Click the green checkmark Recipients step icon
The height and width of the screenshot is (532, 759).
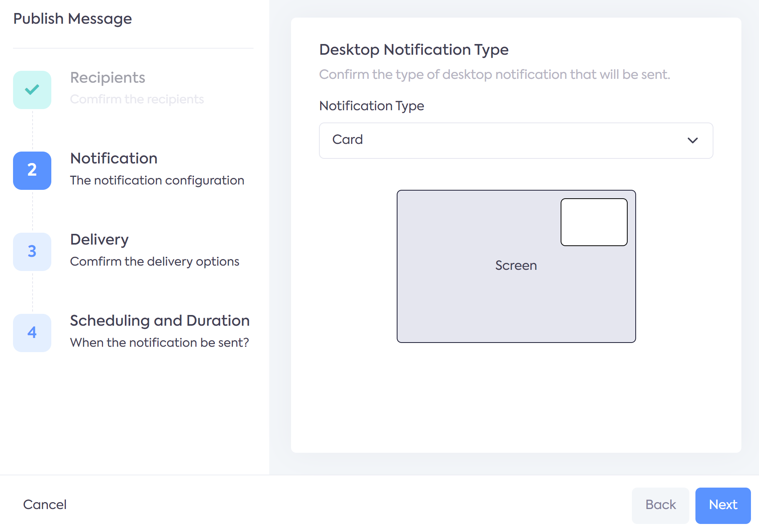coord(32,90)
